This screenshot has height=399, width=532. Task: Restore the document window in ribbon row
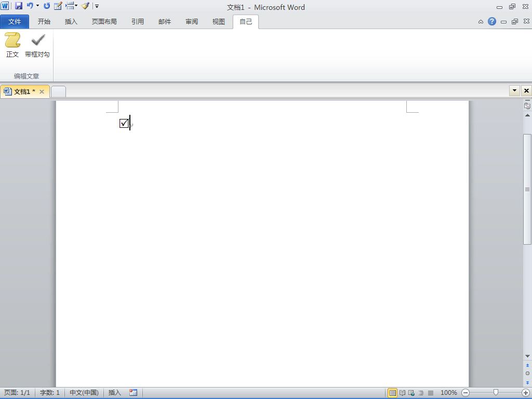point(515,22)
